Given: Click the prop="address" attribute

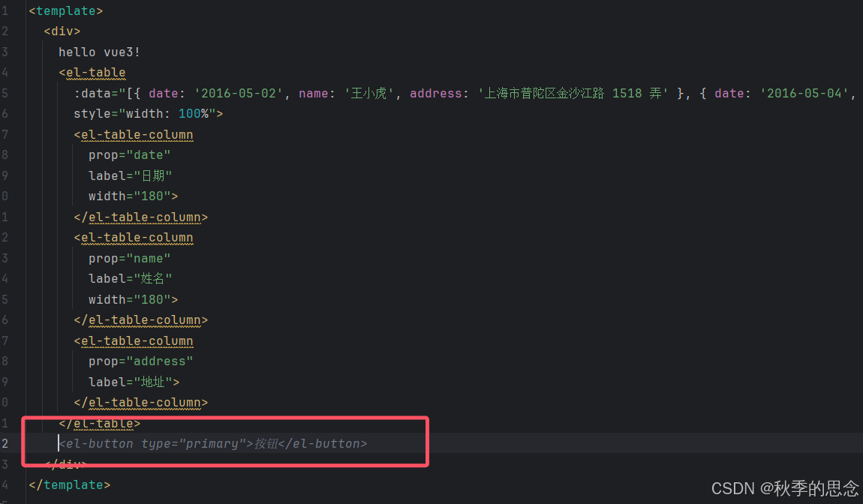Looking at the screenshot, I should pyautogui.click(x=141, y=361).
